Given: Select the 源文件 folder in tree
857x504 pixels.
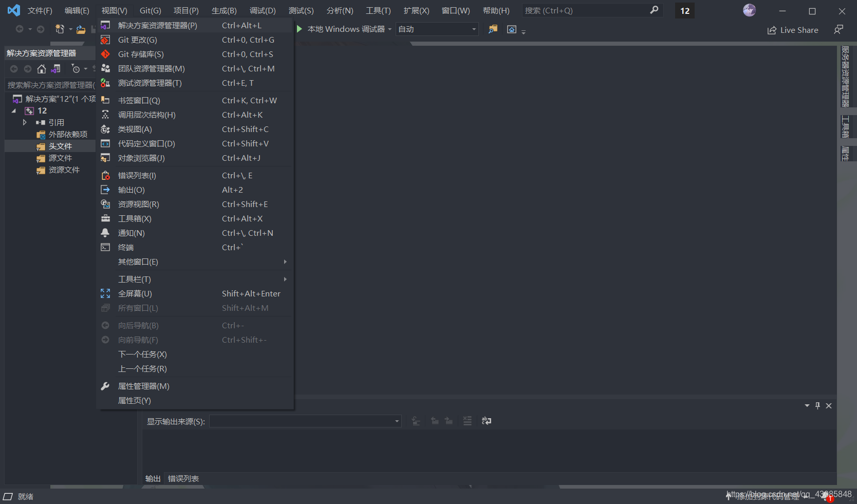Looking at the screenshot, I should (60, 158).
